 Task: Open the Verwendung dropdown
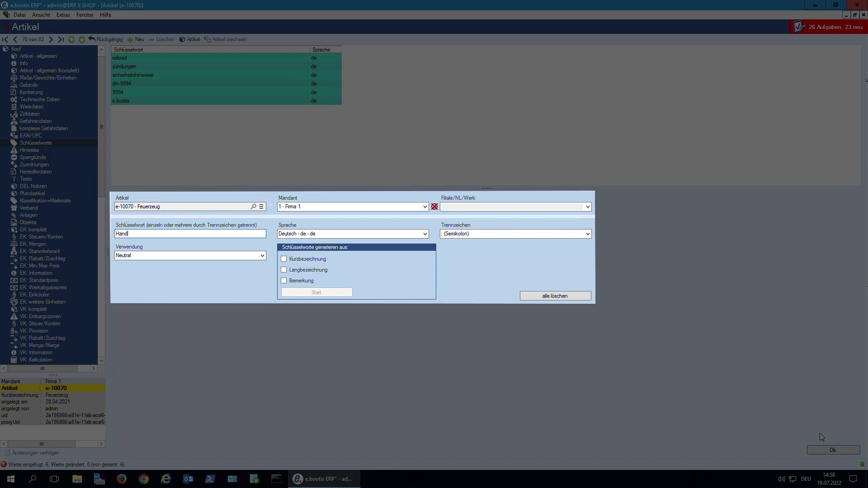point(262,255)
